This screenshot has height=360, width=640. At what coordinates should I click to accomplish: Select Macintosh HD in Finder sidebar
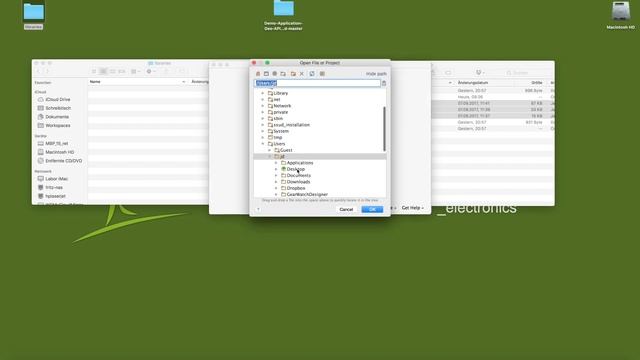(56, 152)
